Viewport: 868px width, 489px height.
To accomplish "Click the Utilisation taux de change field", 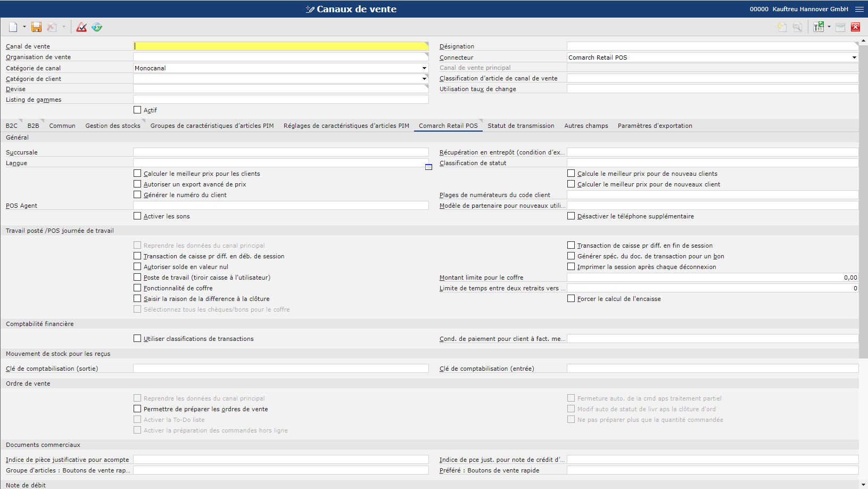I will click(713, 89).
